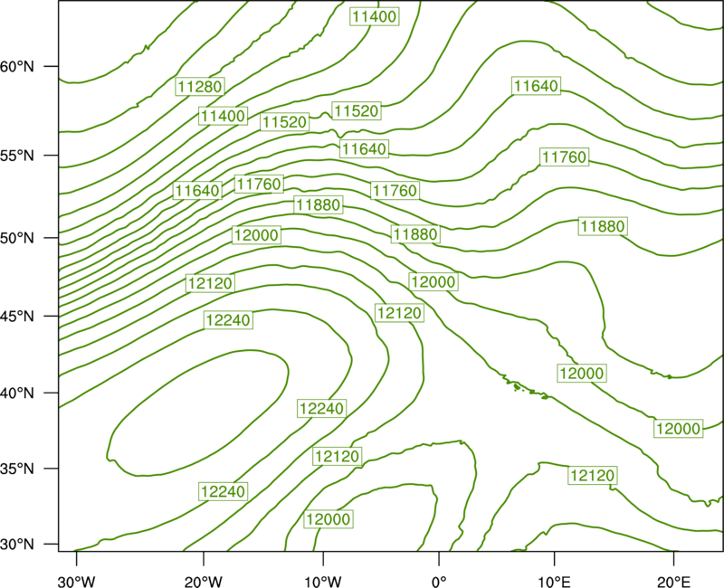Click the bottommost 12000 contour label

[x=329, y=519]
